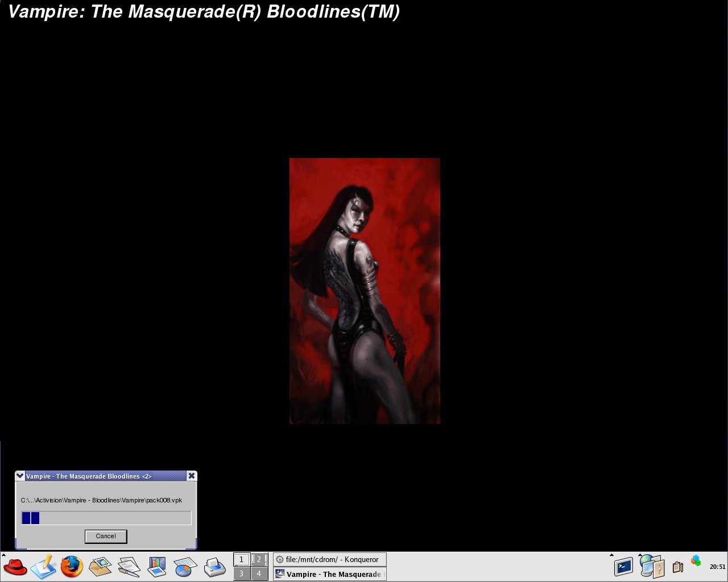Image resolution: width=728 pixels, height=582 pixels.
Task: Click the pack008.vpk file path text
Action: point(101,500)
